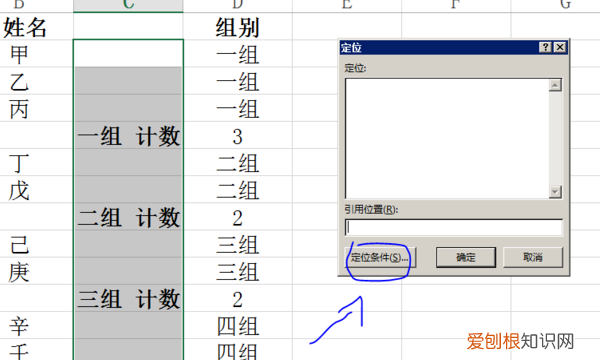The height and width of the screenshot is (360, 600).
Task: Select the cell containing 戊
Action: pyautogui.click(x=36, y=190)
